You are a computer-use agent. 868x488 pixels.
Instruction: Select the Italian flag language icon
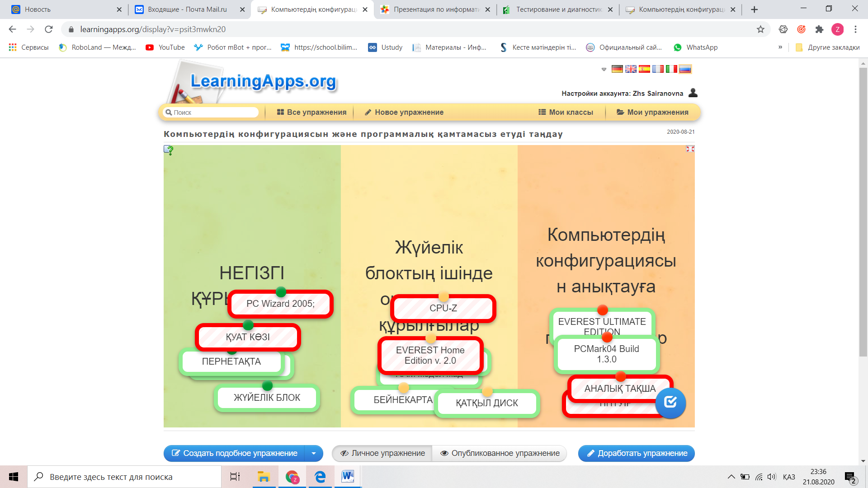(x=671, y=69)
